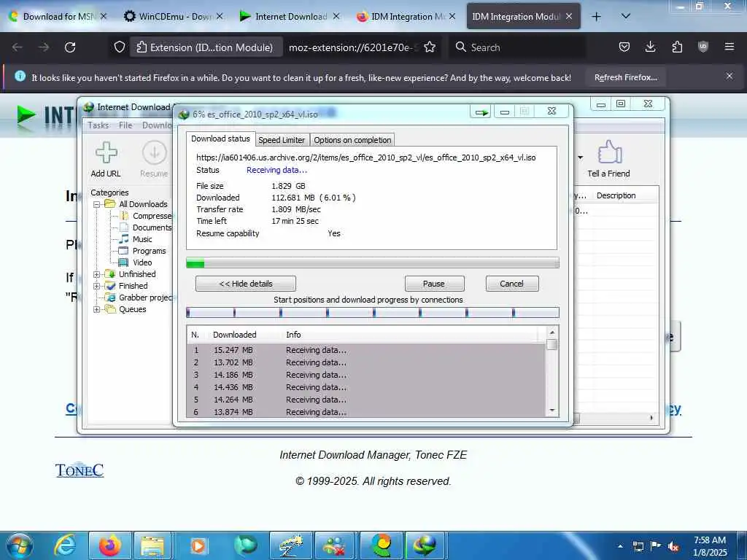
Task: Select the Documents category
Action: (152, 227)
